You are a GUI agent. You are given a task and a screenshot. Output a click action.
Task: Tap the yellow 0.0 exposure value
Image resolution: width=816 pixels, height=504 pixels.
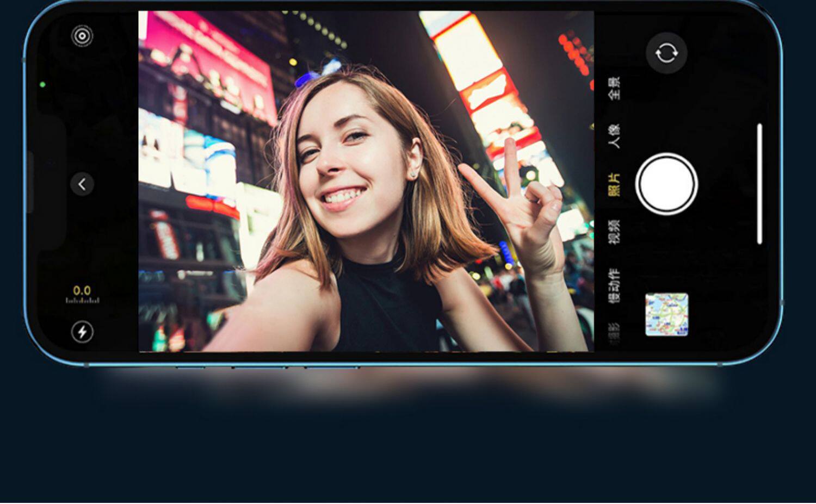82,290
